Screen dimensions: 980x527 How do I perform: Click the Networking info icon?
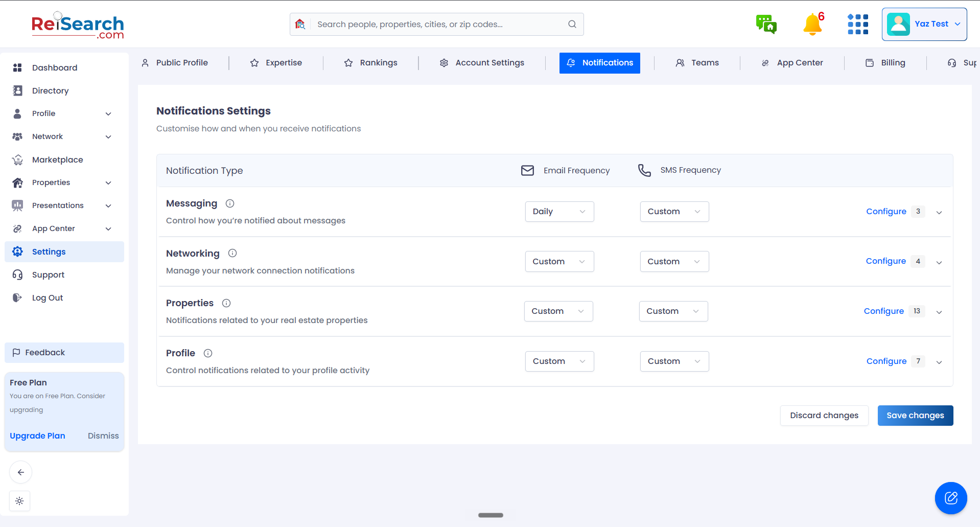point(232,253)
